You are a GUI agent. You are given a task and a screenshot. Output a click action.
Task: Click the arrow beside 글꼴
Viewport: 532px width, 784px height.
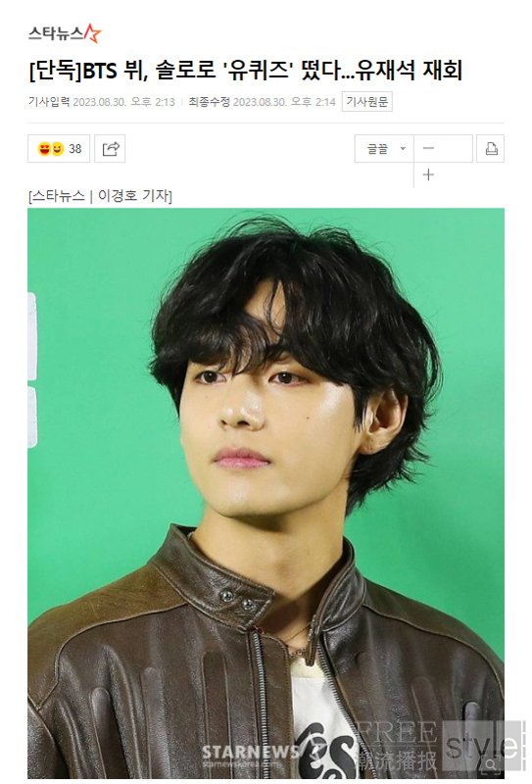(403, 149)
